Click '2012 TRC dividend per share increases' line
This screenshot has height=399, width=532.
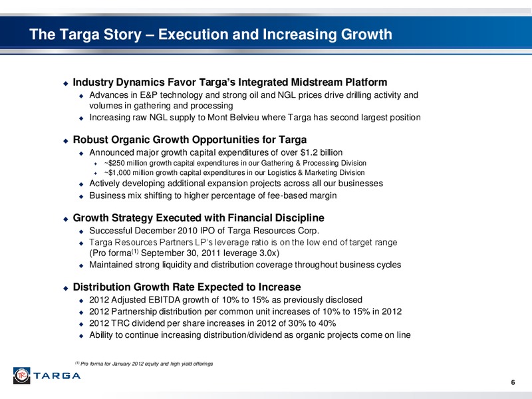tap(212, 323)
